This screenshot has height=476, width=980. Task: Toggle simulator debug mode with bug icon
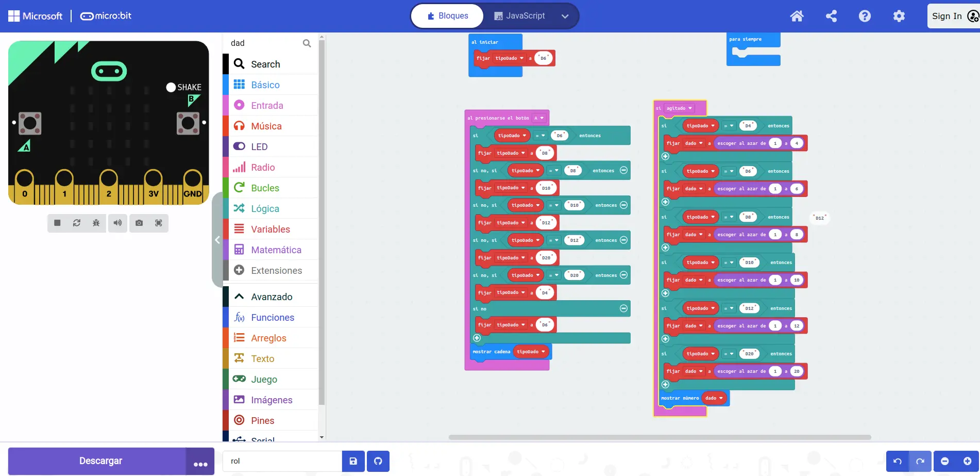click(x=96, y=223)
